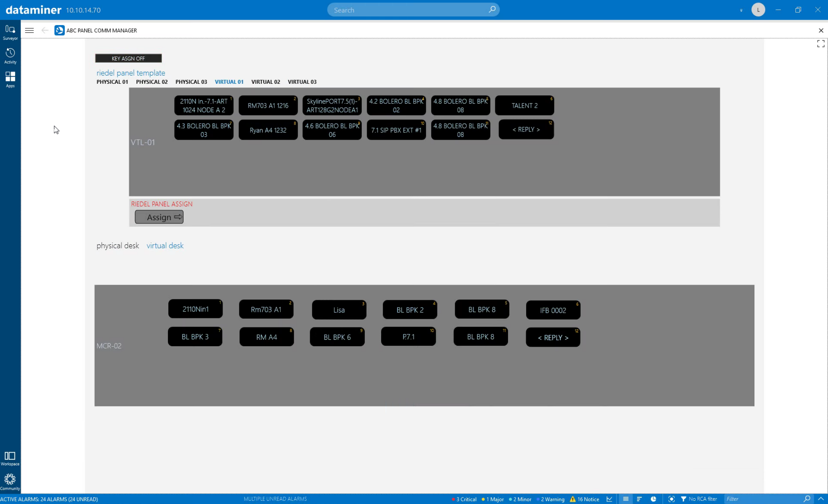
Task: Click the 4.2 BOLERO BL BPK 02 key
Action: (x=396, y=106)
